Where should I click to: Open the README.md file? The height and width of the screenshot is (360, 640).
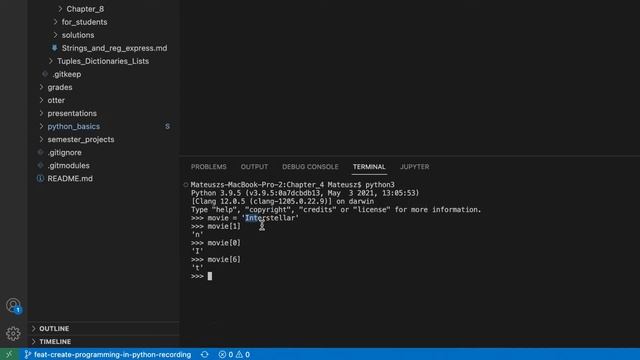pos(70,178)
